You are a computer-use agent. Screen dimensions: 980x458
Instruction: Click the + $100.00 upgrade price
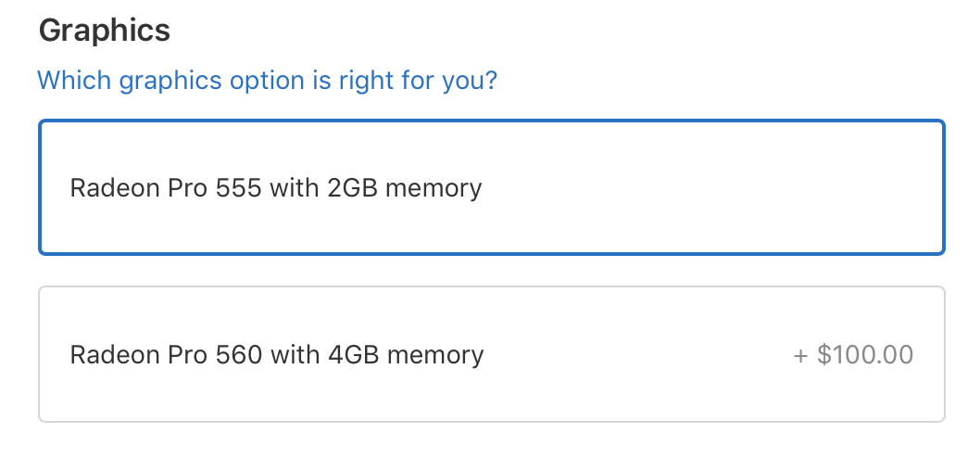pos(853,354)
